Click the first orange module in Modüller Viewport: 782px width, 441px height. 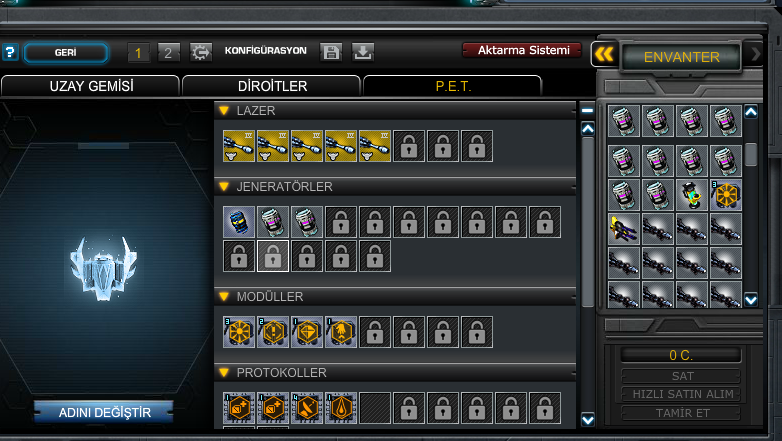click(239, 332)
